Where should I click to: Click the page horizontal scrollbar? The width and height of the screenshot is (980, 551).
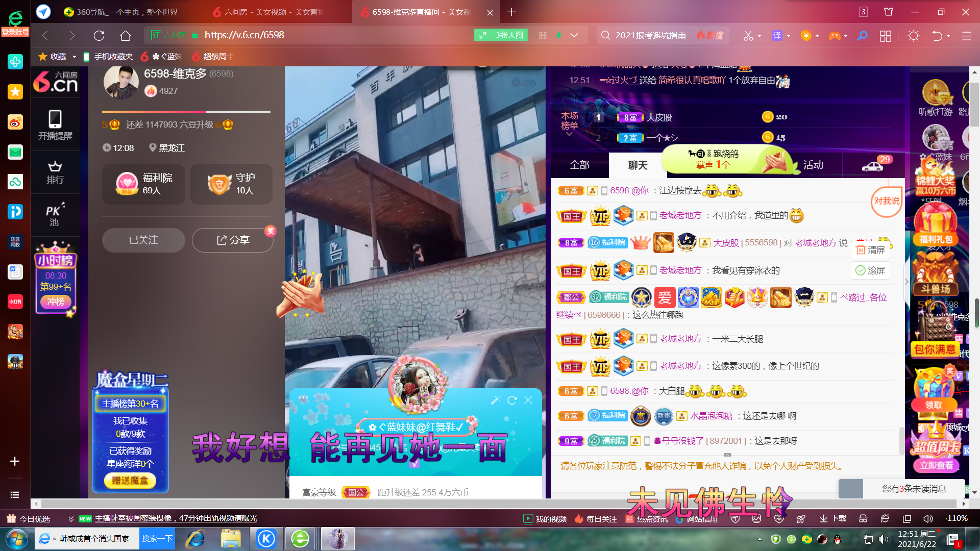[499, 504]
